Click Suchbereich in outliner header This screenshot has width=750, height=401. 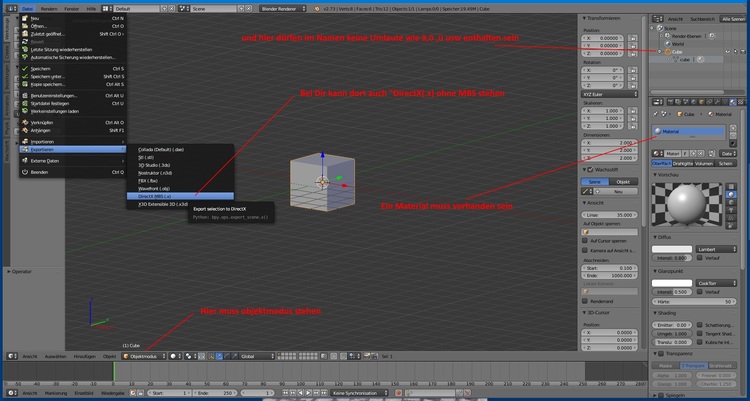coord(702,19)
